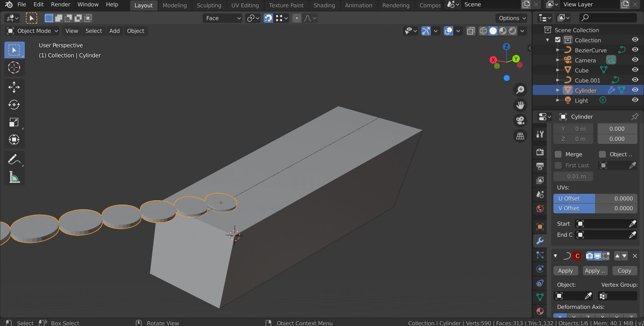Open the Modifier Properties wrench tab
Screen dimensions: 644x326
coord(540,241)
